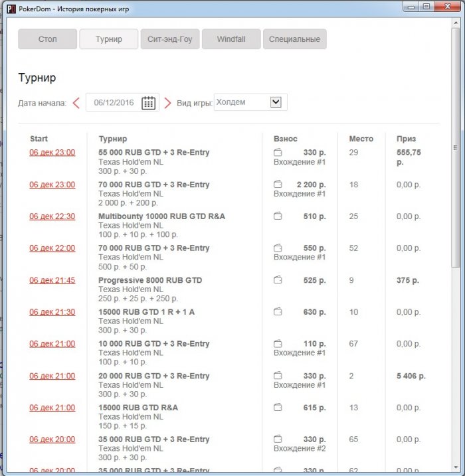Click the Взнос column header
Image resolution: width=465 pixels, height=476 pixels.
(286, 139)
